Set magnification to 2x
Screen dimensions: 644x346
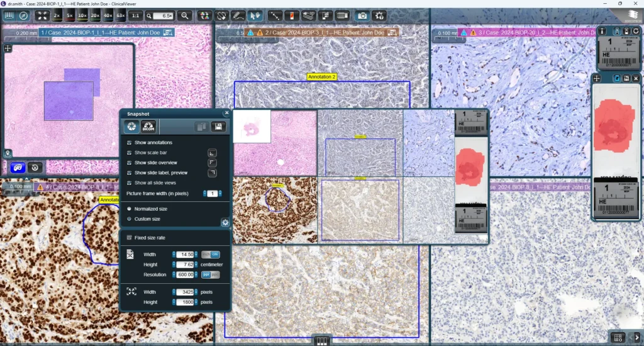pyautogui.click(x=57, y=16)
